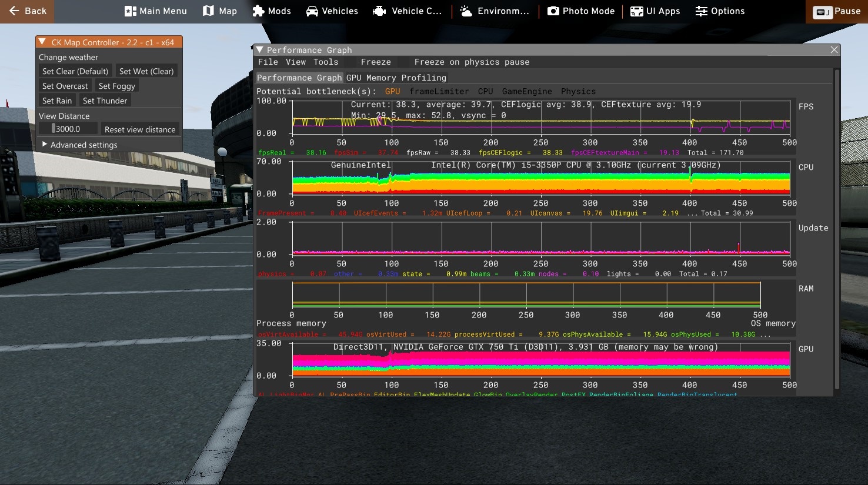This screenshot has height=485, width=868.
Task: Open Options via sliders icon
Action: point(701,11)
